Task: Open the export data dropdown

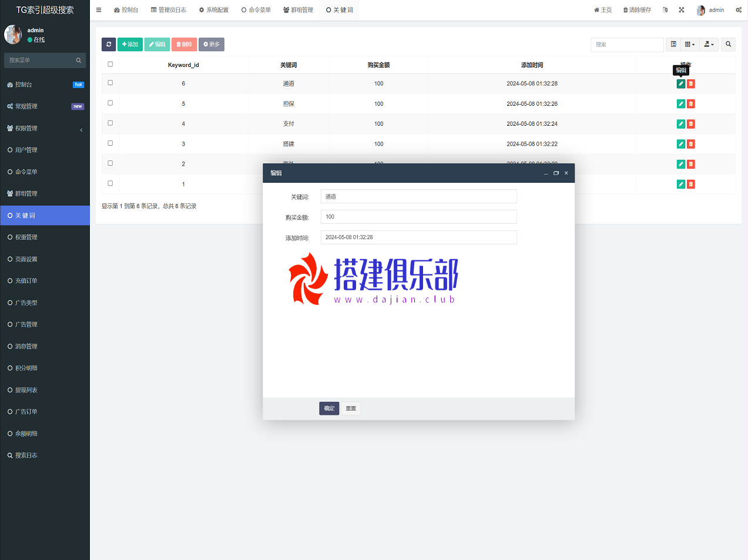Action: pos(709,44)
